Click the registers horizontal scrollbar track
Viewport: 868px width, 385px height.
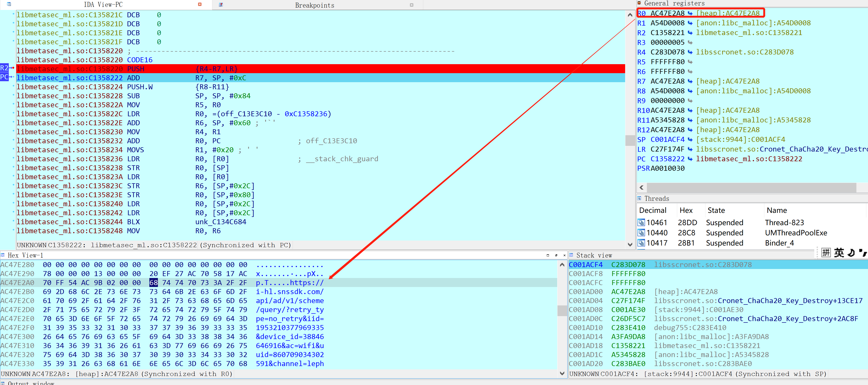pos(751,188)
